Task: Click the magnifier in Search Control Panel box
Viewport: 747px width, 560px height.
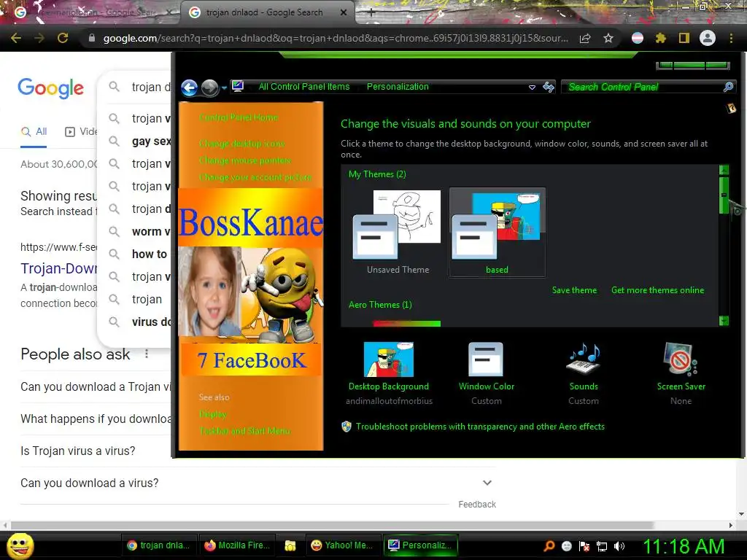Action: (x=728, y=87)
